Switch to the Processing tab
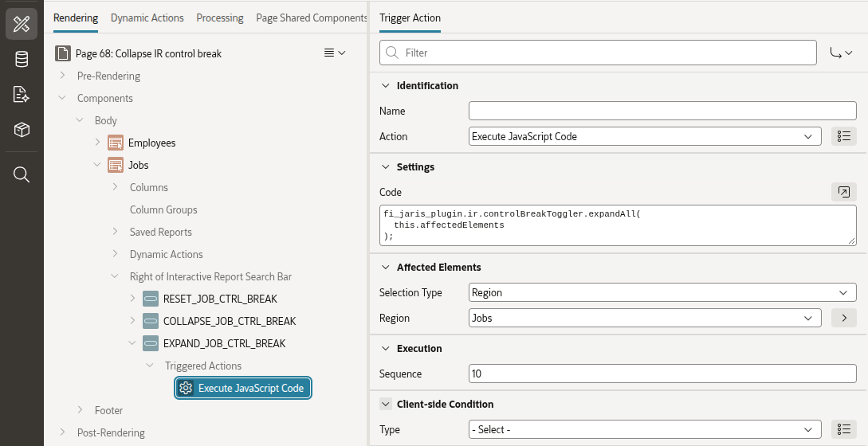This screenshot has width=868, height=446. 220,18
